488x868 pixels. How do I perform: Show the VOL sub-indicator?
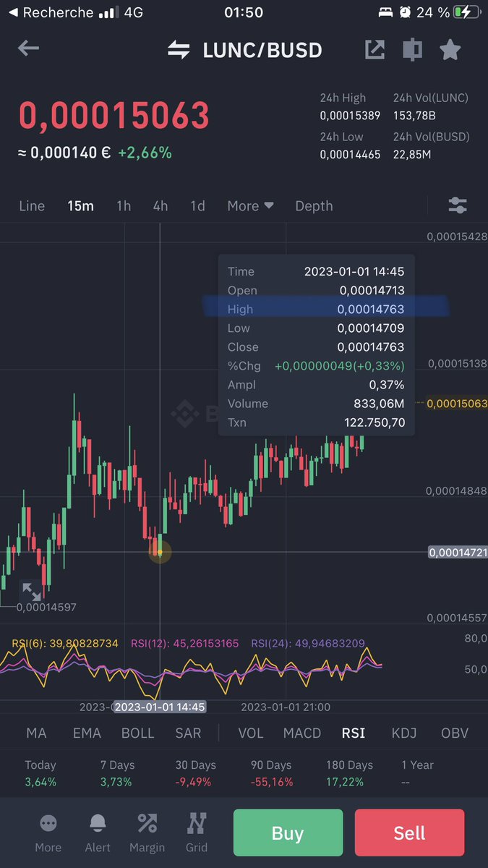tap(251, 733)
